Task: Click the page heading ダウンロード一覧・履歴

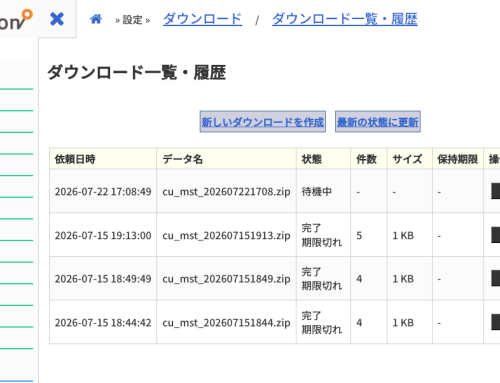Action: (137, 73)
